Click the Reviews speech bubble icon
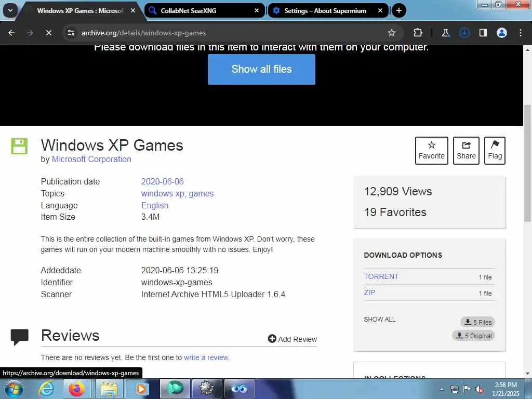 [x=19, y=337]
